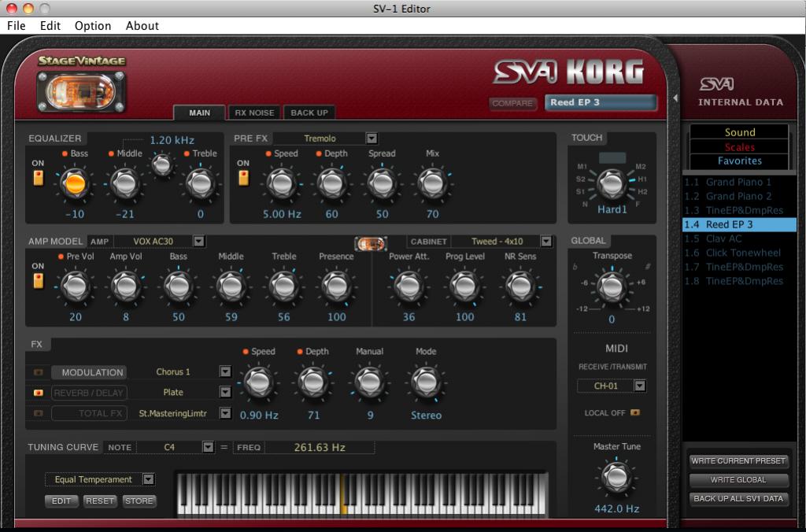Click the FX Mode knob

[426, 382]
